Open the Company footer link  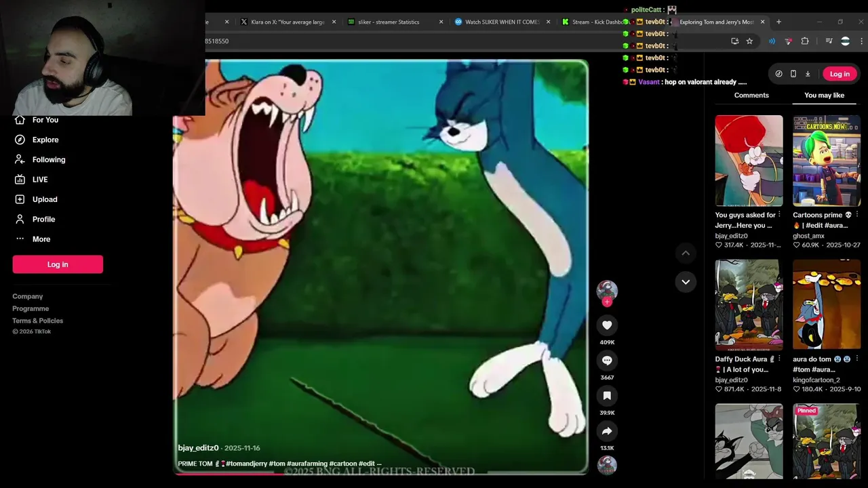pyautogui.click(x=28, y=296)
